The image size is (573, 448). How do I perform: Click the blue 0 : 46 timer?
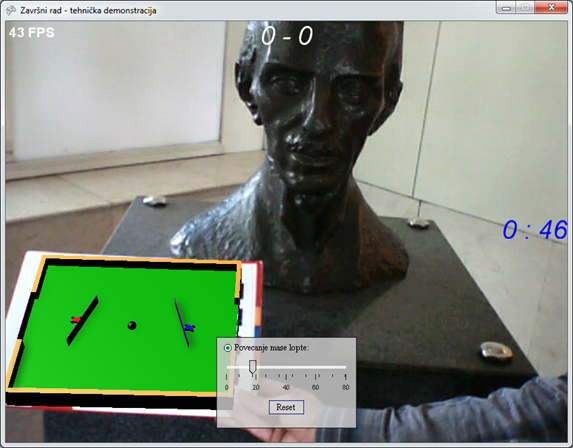click(x=535, y=230)
